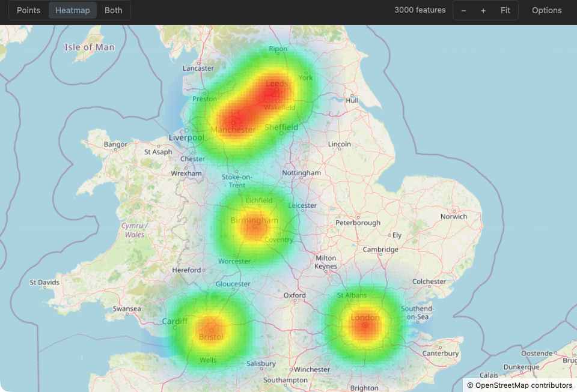Click the St Davids map label
Viewport: 577px width, 392px height.
[x=44, y=282]
